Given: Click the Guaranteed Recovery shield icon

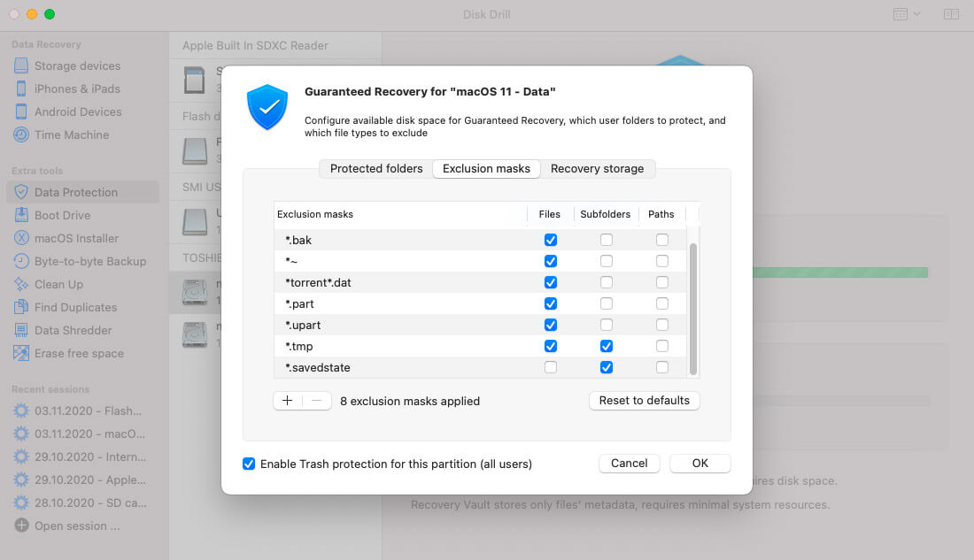Looking at the screenshot, I should click(267, 107).
